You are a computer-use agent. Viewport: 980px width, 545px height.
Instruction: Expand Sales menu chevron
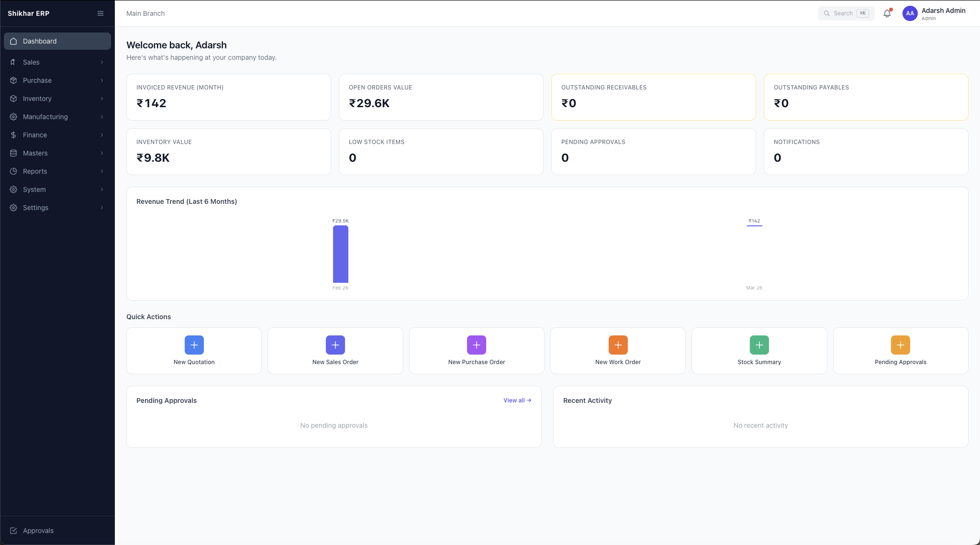102,62
